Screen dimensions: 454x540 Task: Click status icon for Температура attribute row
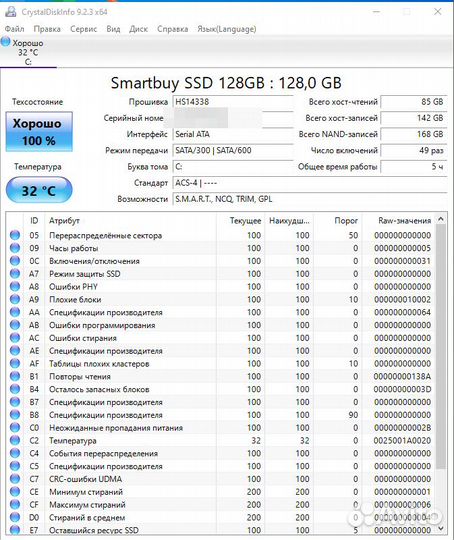pos(15,440)
